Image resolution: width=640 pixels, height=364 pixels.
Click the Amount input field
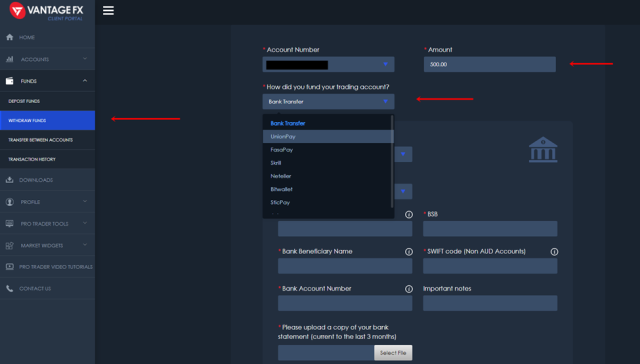(x=490, y=64)
